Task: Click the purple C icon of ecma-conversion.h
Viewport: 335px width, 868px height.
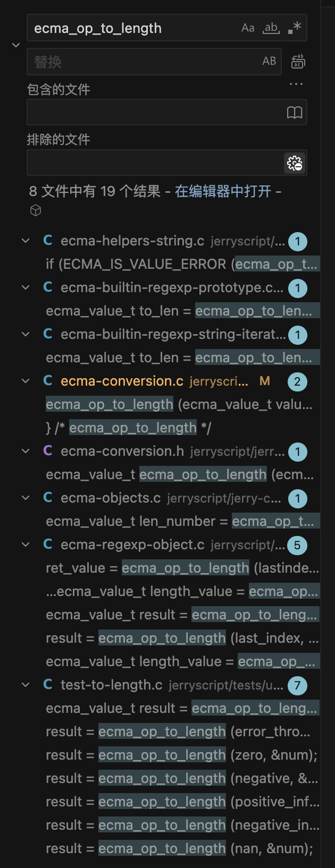Action: coord(47,451)
